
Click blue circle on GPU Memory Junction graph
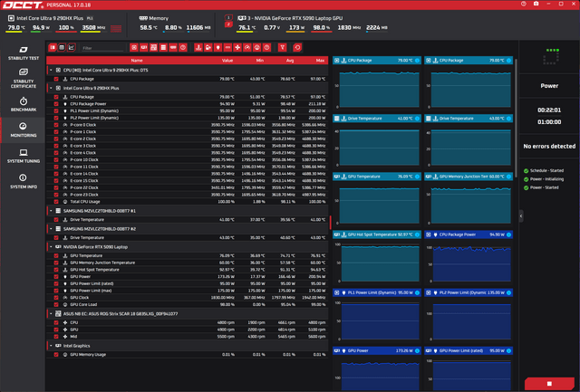[x=508, y=177]
